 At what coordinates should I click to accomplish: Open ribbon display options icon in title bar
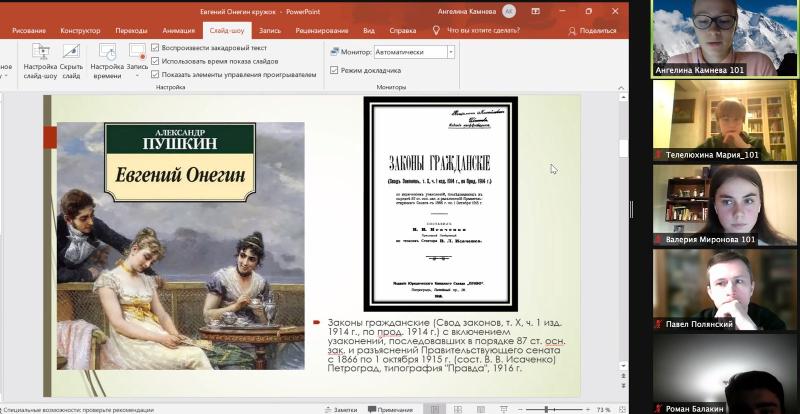click(x=535, y=11)
